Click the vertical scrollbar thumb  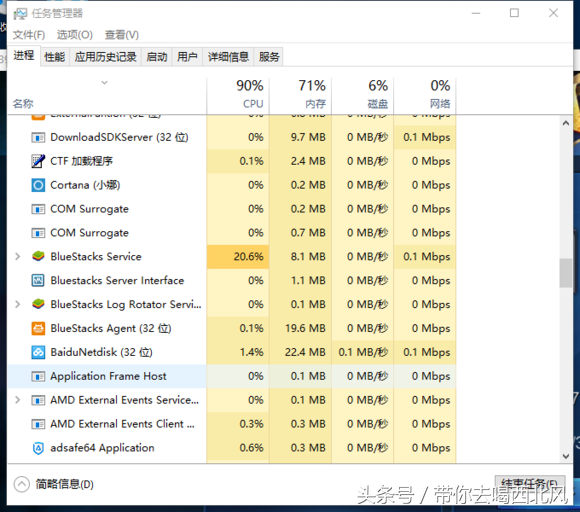[x=566, y=273]
